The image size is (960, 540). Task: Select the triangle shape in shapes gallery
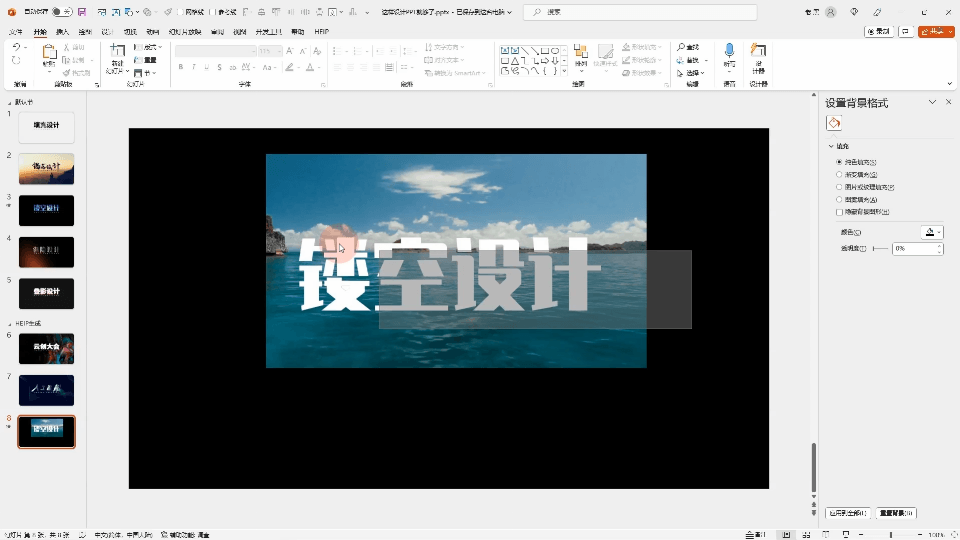[x=515, y=61]
